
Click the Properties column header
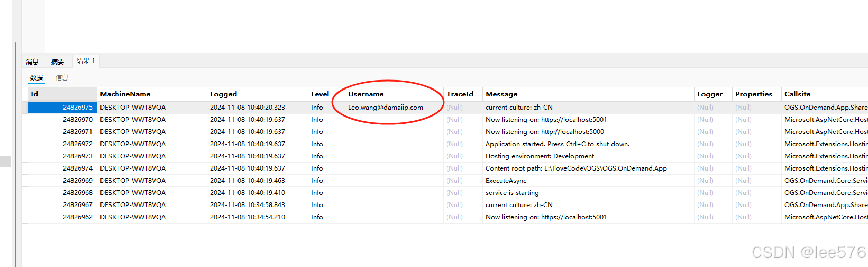757,94
